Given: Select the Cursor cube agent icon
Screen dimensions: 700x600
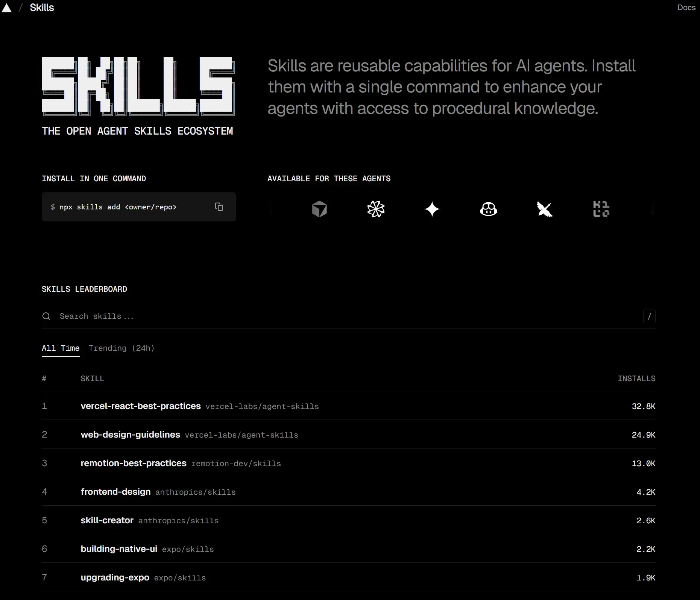Looking at the screenshot, I should (x=319, y=209).
